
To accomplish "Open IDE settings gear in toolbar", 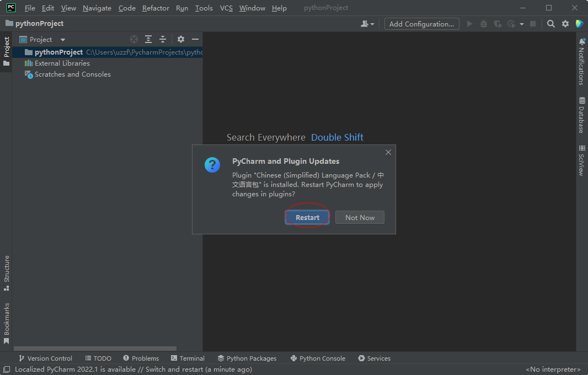I will click(x=565, y=24).
